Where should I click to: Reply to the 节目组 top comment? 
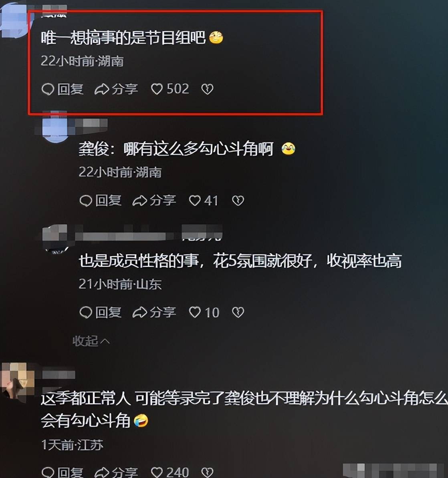tap(62, 89)
